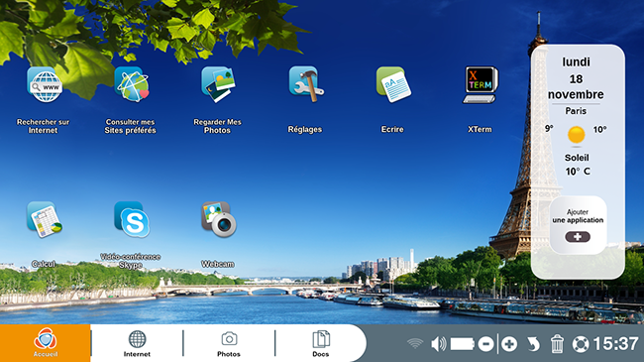Screen dimensions: 644x362
Task: Click the plus zoom-in button
Action: pos(509,344)
